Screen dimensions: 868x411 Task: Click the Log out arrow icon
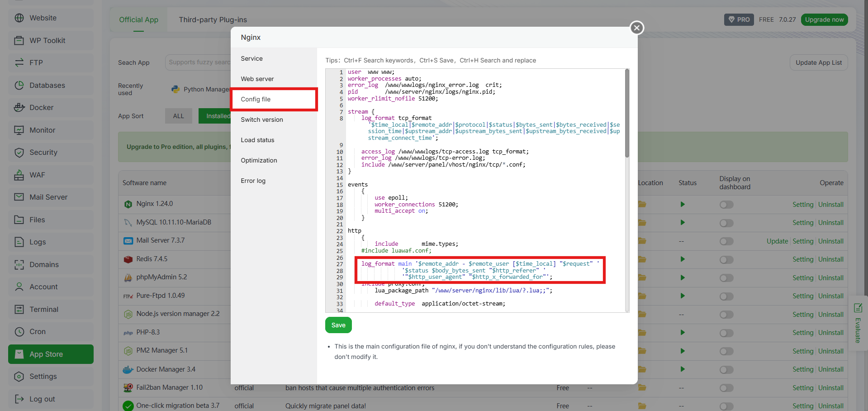[19, 399]
